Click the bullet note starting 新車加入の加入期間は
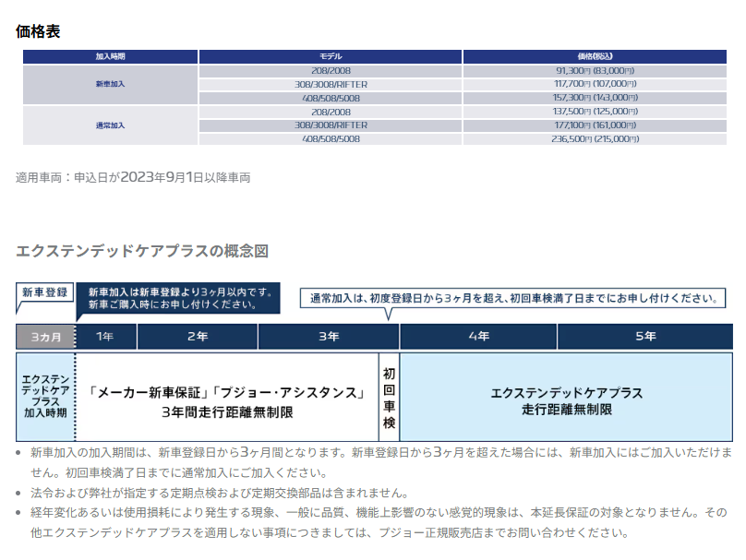Screen dimensions: 746x560 pos(380,462)
